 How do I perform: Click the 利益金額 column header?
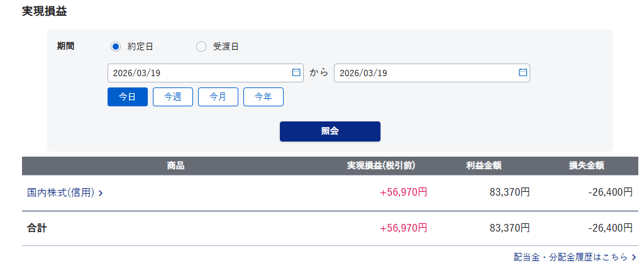(484, 165)
